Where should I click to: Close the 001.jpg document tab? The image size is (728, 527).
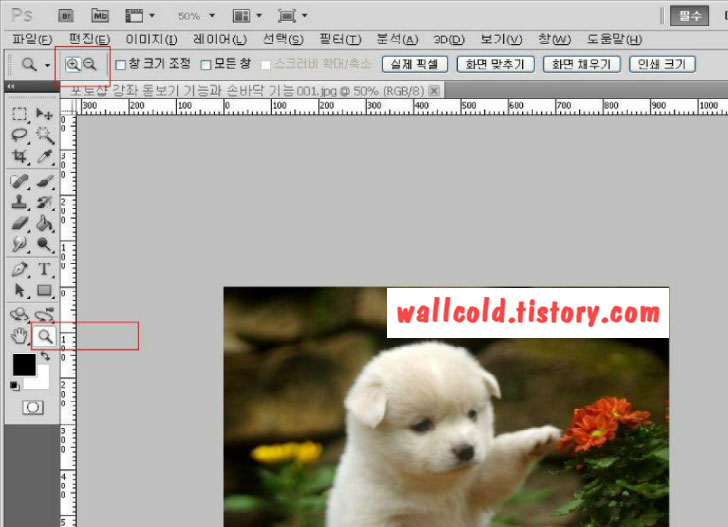click(434, 91)
